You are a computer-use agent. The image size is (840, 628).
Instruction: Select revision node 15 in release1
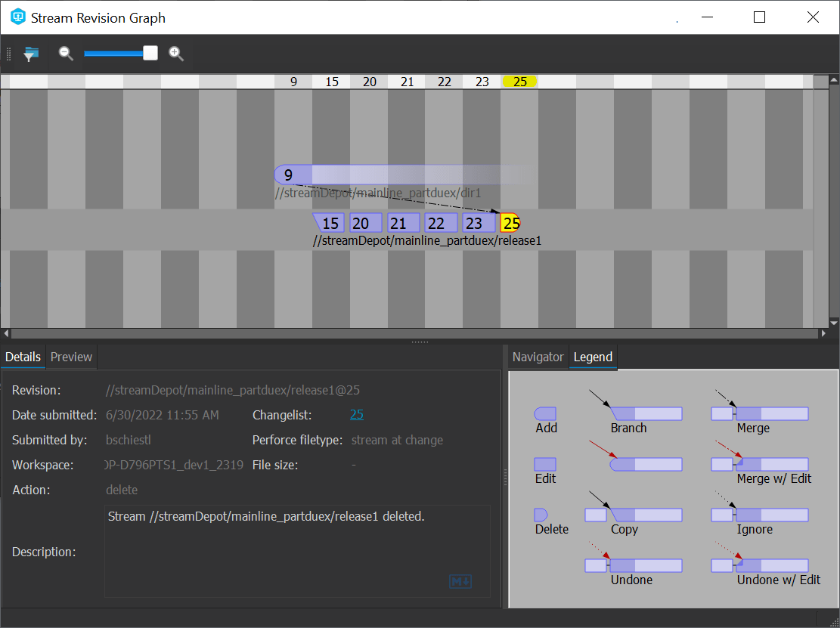[330, 223]
